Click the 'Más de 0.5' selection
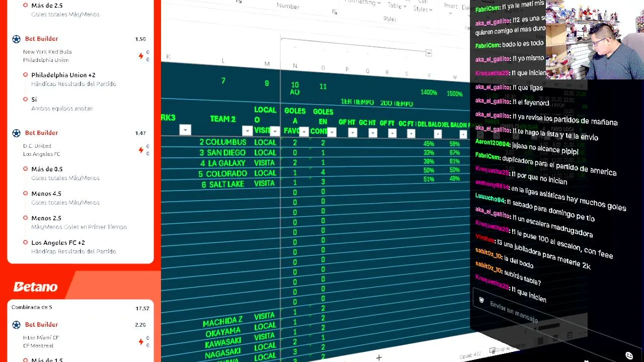Viewport: 644px width, 362px height. (x=47, y=169)
